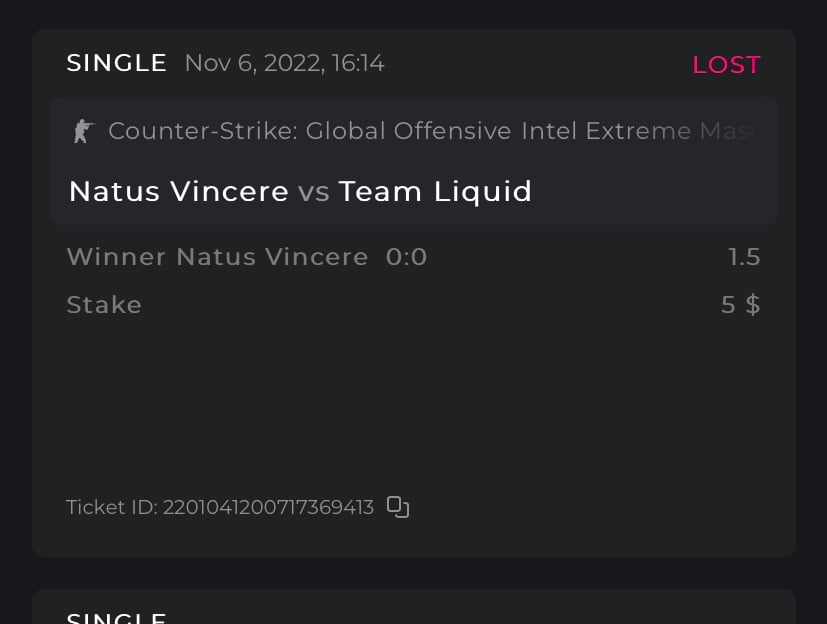The width and height of the screenshot is (827, 624).
Task: Click the 1.5 odds value
Action: click(744, 257)
